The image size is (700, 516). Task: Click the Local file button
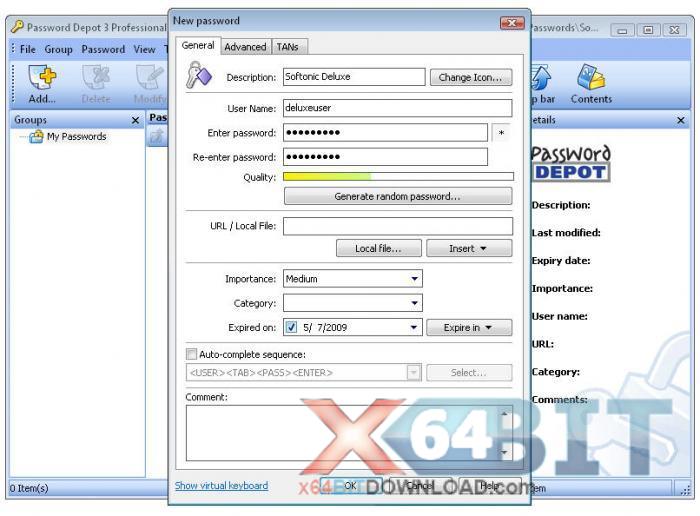[379, 249]
